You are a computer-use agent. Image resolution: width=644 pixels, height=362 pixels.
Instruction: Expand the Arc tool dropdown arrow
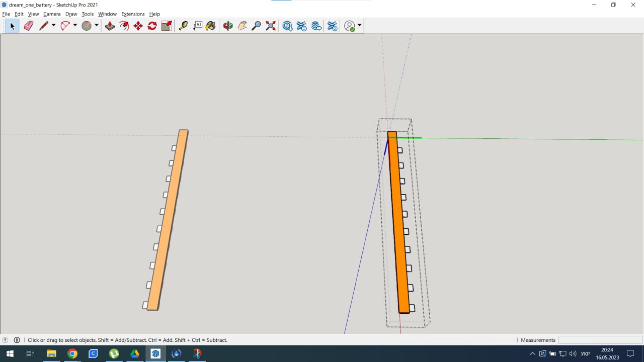coord(75,26)
